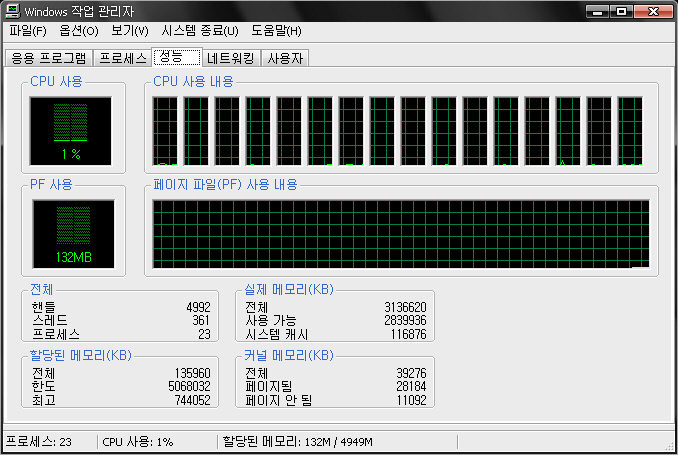
Task: Switch to the 응용 프로그램 tab
Action: coord(49,58)
